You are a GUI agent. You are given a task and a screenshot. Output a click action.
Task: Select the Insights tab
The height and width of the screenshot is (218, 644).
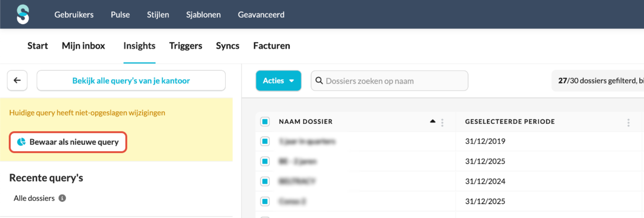(x=139, y=46)
